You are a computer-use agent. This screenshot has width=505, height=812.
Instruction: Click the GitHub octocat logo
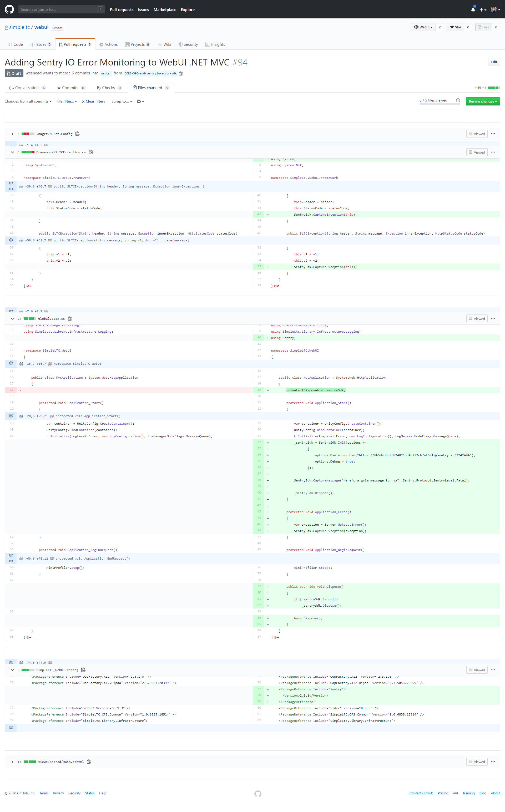(9, 9)
